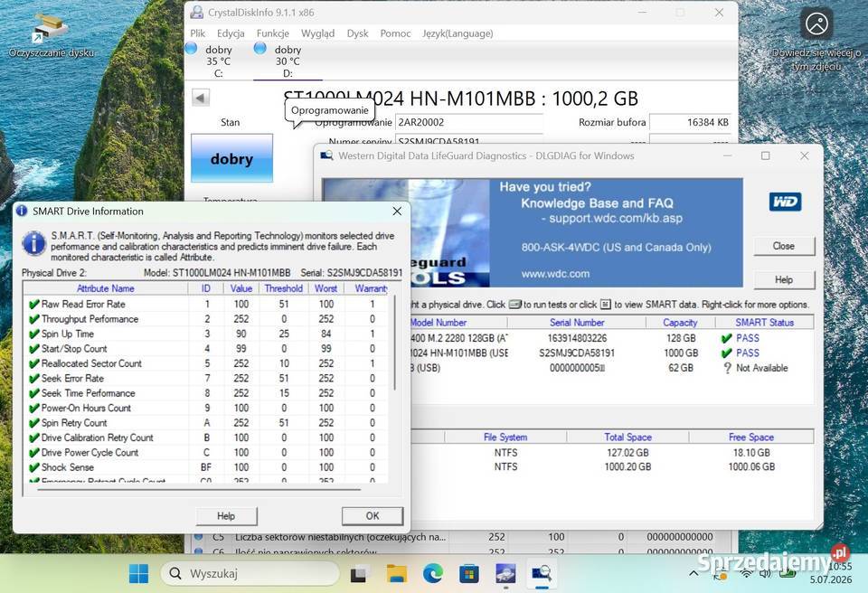Open the volume control in the system tray
This screenshot has width=868, height=593.
[x=765, y=574]
